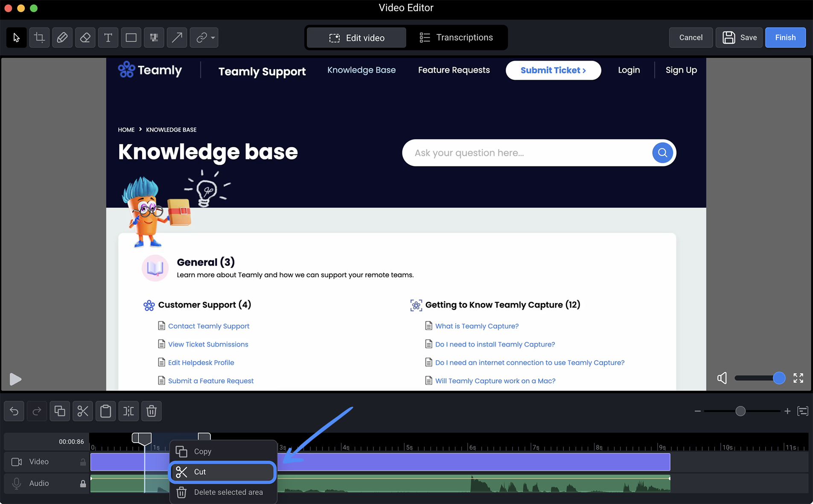813x504 pixels.
Task: Click the trash delete icon in timeline toolbar
Action: [152, 411]
